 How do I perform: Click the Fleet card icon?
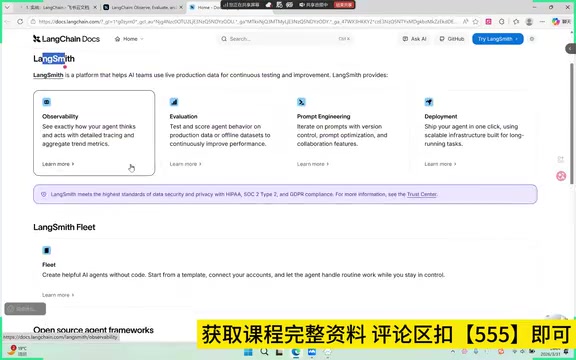(x=47, y=251)
